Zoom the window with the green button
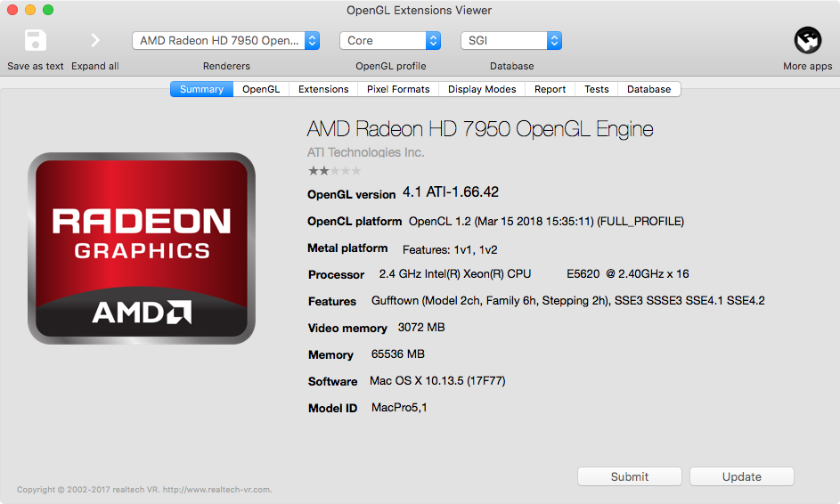The width and height of the screenshot is (840, 504). [x=48, y=10]
